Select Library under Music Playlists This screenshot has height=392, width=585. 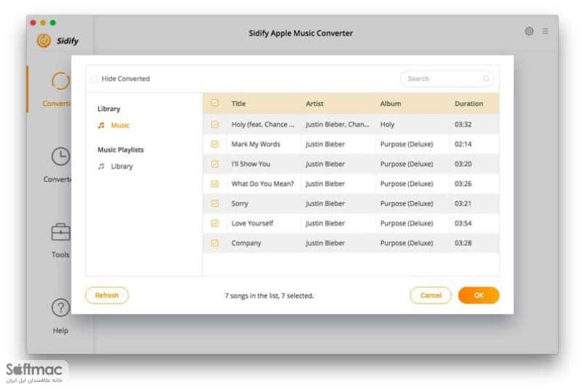click(122, 166)
